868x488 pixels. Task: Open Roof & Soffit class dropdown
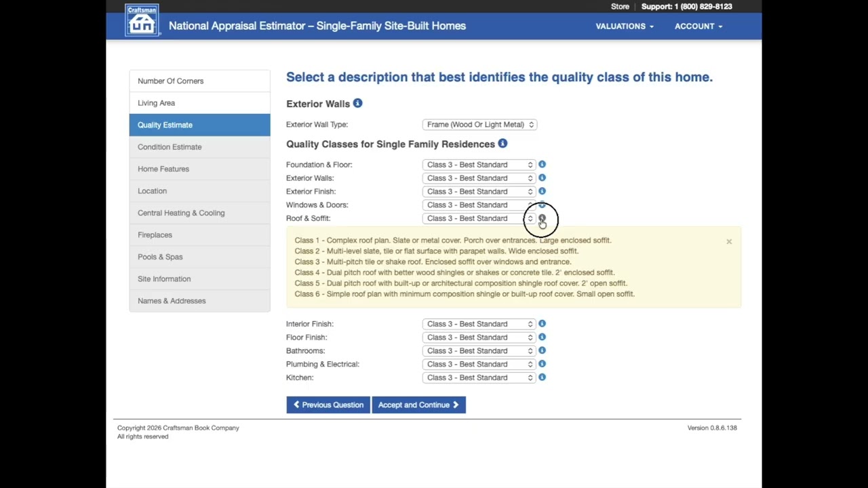click(479, 218)
